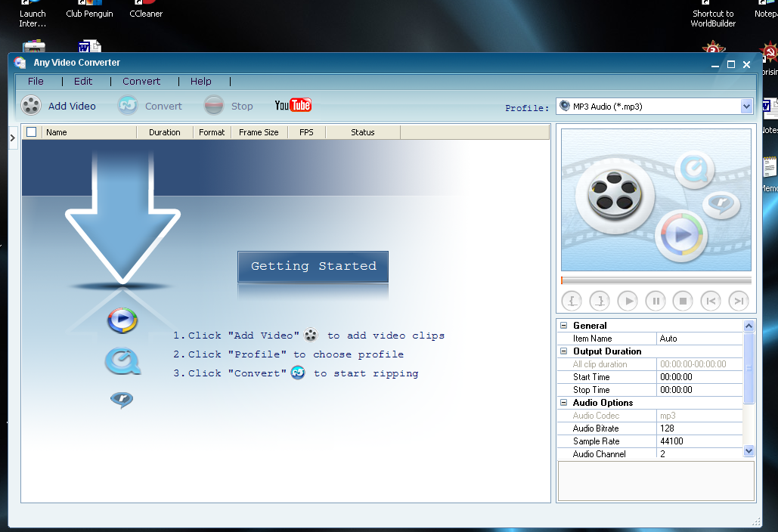Click the Audio Bitrate value field

click(699, 428)
